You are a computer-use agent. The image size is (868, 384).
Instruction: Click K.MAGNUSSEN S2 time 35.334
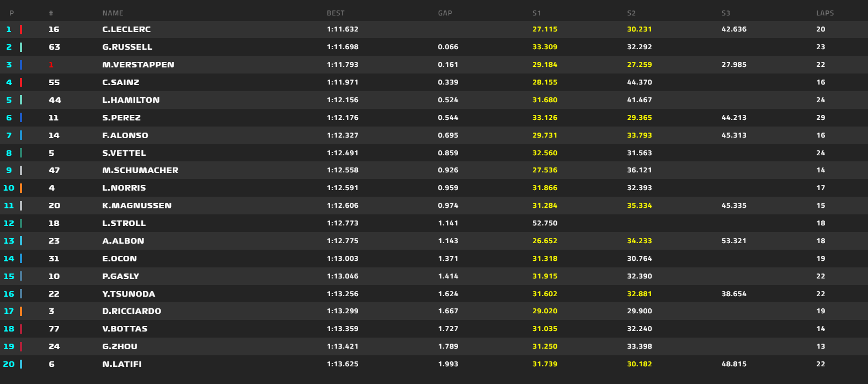(x=639, y=206)
